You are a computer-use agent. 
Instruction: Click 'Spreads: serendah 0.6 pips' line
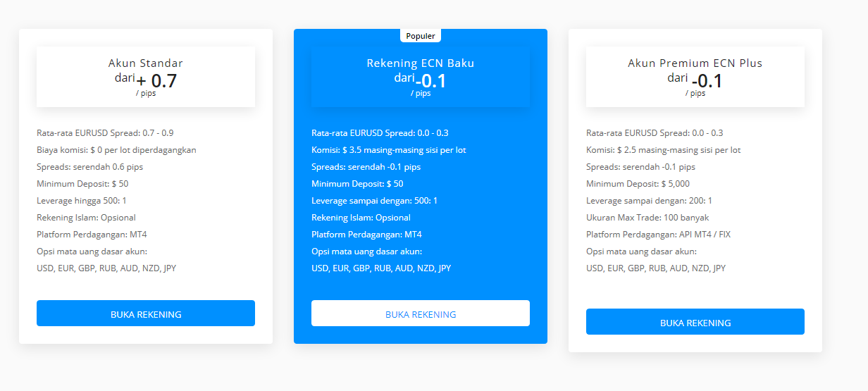(x=90, y=167)
